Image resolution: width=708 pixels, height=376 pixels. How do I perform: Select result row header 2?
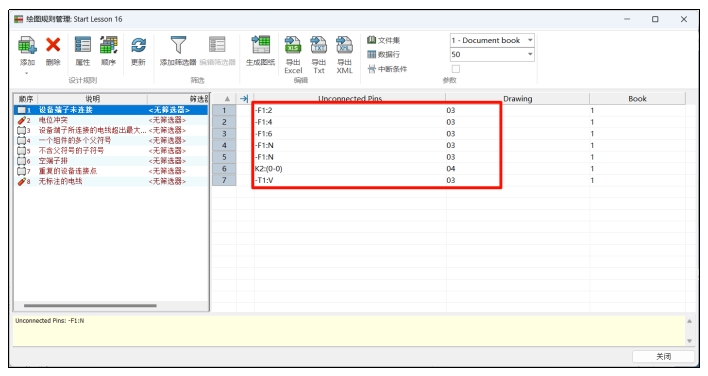pyautogui.click(x=224, y=122)
